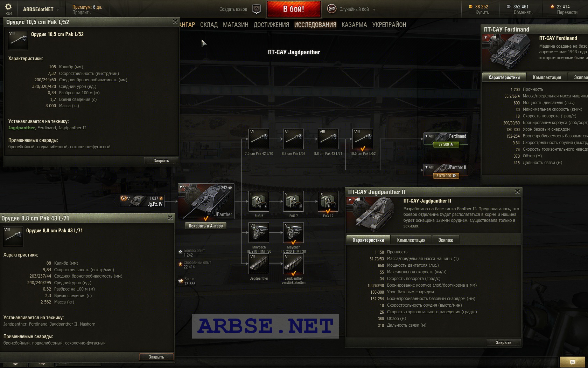This screenshot has width=588, height=368.
Task: Click 8,8 cm Pak 43 L/71 gun icon in info window
Action: click(13, 237)
